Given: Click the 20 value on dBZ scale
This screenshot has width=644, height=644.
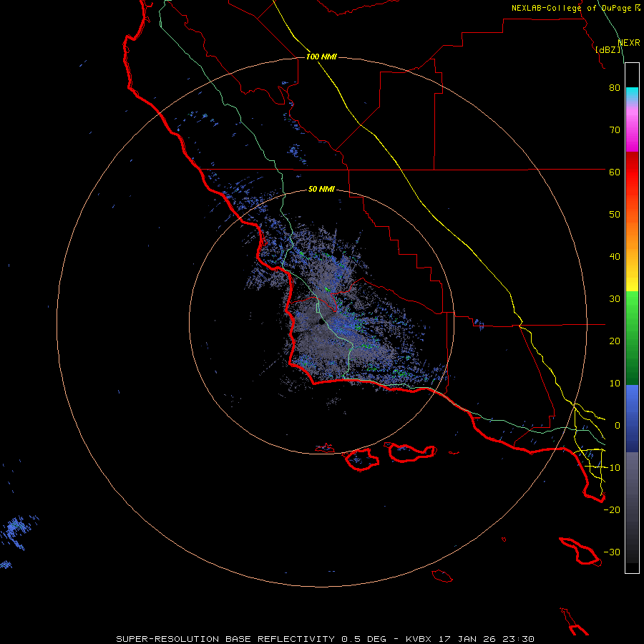Looking at the screenshot, I should tap(615, 341).
